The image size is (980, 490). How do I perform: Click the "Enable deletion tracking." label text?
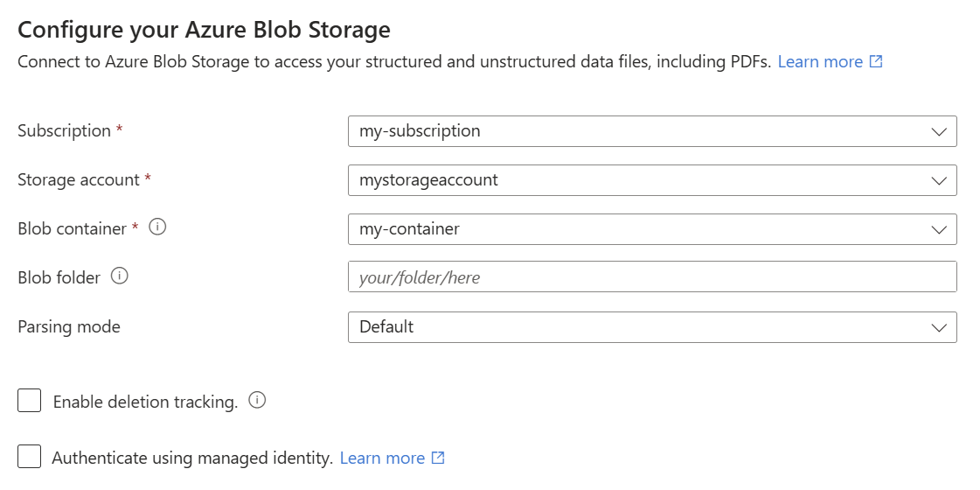pyautogui.click(x=145, y=402)
